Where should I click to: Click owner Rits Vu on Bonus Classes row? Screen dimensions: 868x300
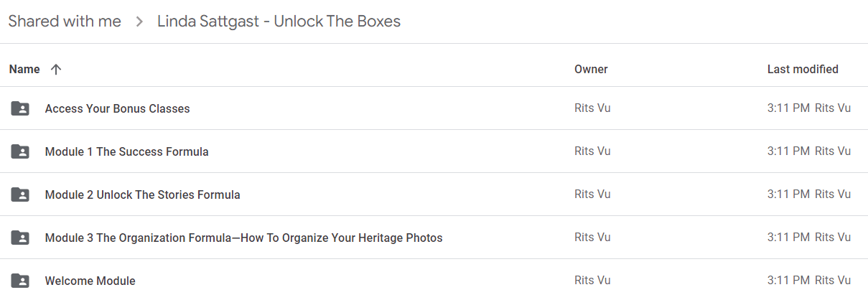592,108
